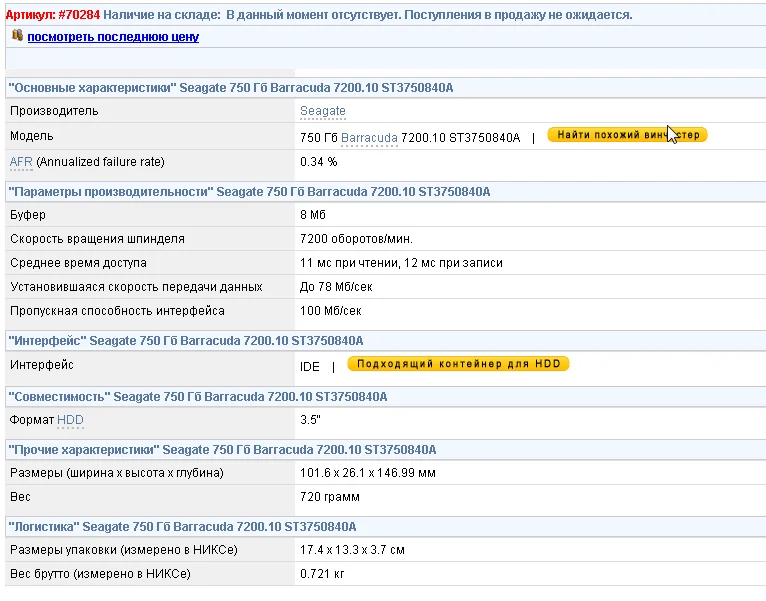The height and width of the screenshot is (601, 766).
Task: Select the IDE interface value text
Action: tap(310, 367)
